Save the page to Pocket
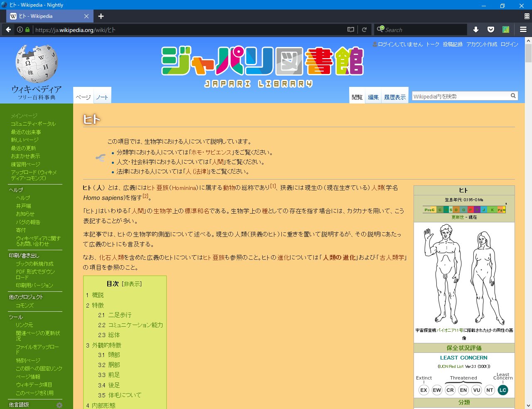This screenshot has height=409, width=532. tap(490, 30)
